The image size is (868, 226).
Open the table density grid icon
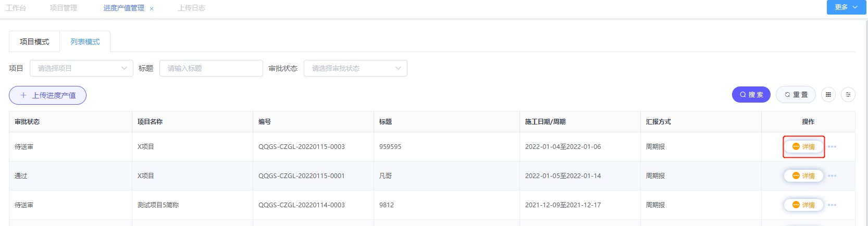(x=828, y=95)
